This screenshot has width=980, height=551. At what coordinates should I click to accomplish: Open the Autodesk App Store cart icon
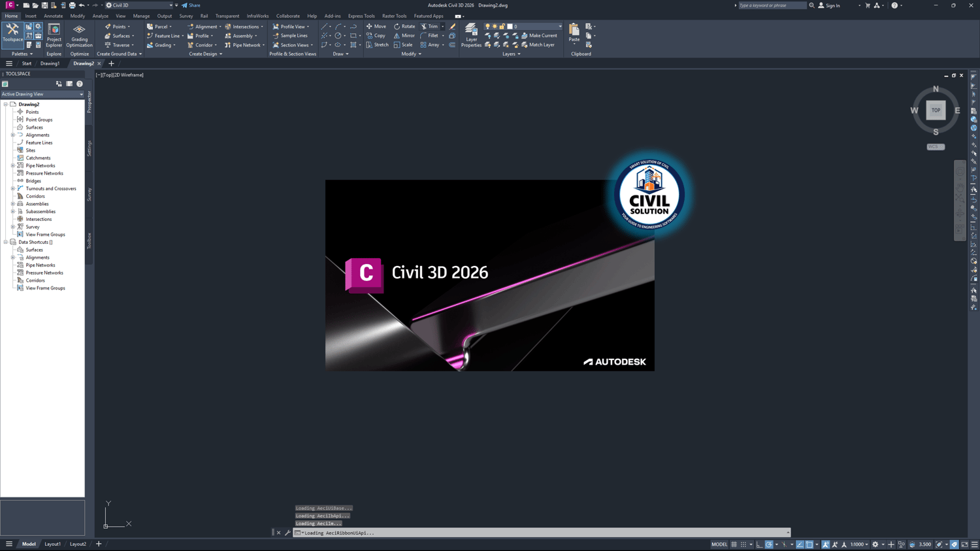(x=868, y=5)
